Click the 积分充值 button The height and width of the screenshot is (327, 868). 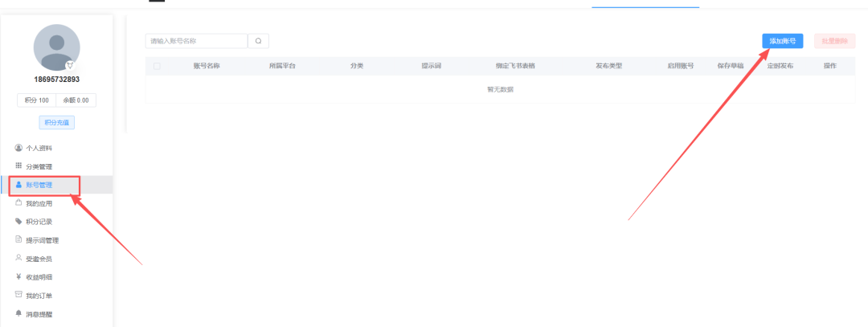(x=56, y=122)
